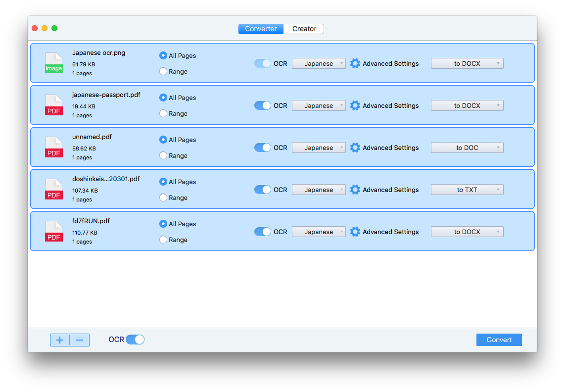The width and height of the screenshot is (565, 392).
Task: Open Advanced Settings gear for japanese-passport.pdf
Action: click(x=355, y=105)
